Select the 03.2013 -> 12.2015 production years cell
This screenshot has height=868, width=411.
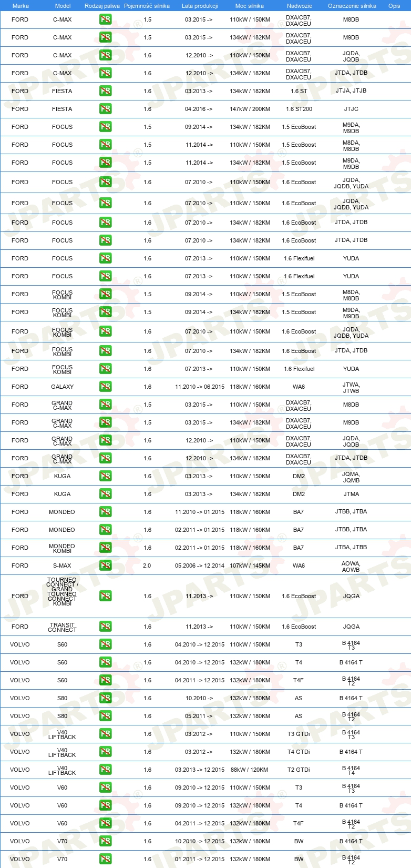200,770
